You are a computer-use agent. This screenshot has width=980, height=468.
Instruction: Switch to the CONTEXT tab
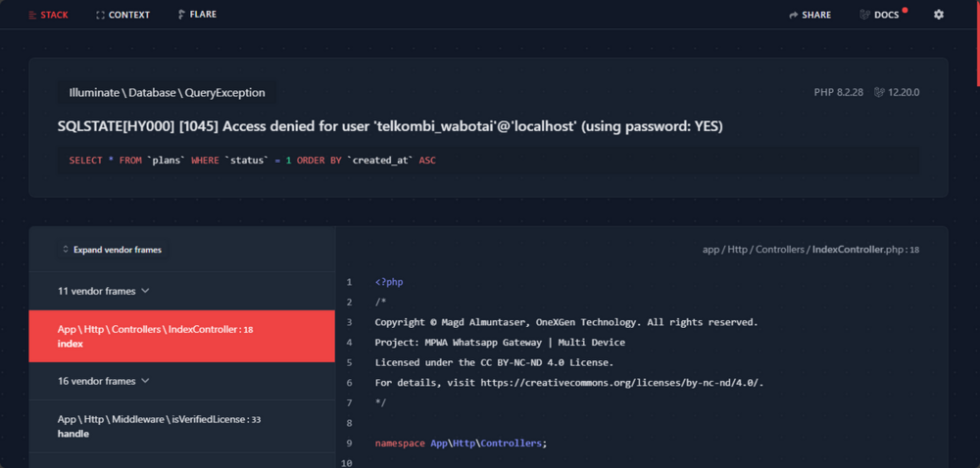(123, 15)
